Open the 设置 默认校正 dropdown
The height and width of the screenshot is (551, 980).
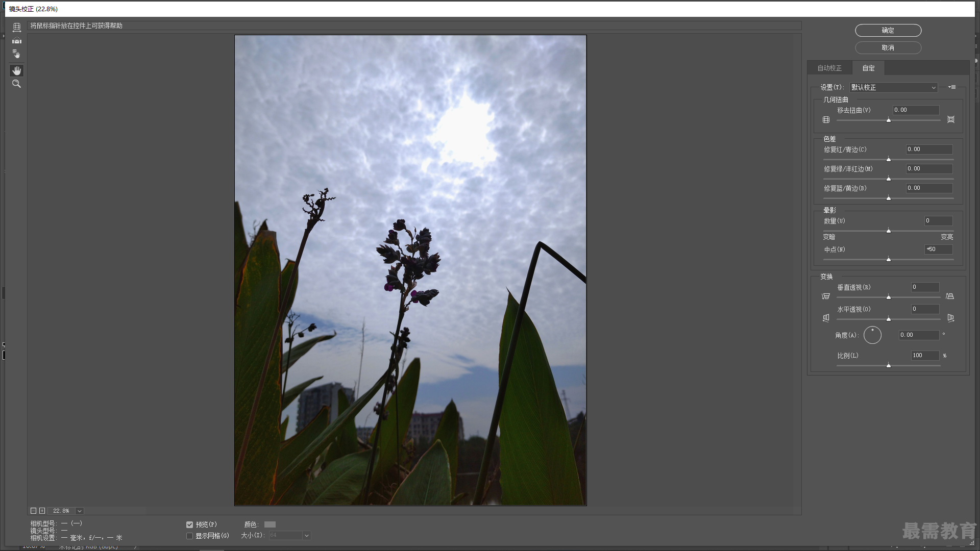pyautogui.click(x=893, y=87)
